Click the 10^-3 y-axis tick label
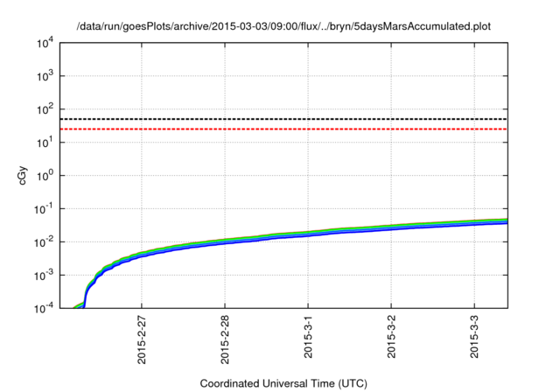This screenshot has width=560, height=392. click(x=44, y=276)
